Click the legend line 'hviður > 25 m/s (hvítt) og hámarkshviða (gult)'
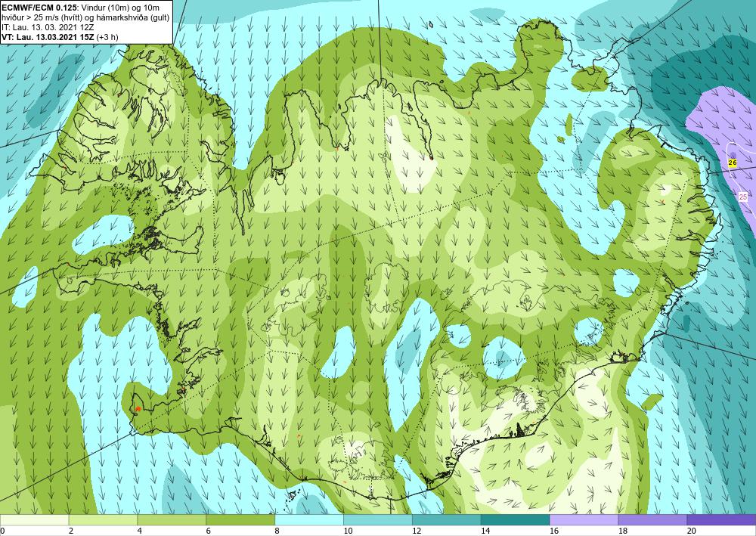Viewport: 756px width, 536px height. coord(85,17)
